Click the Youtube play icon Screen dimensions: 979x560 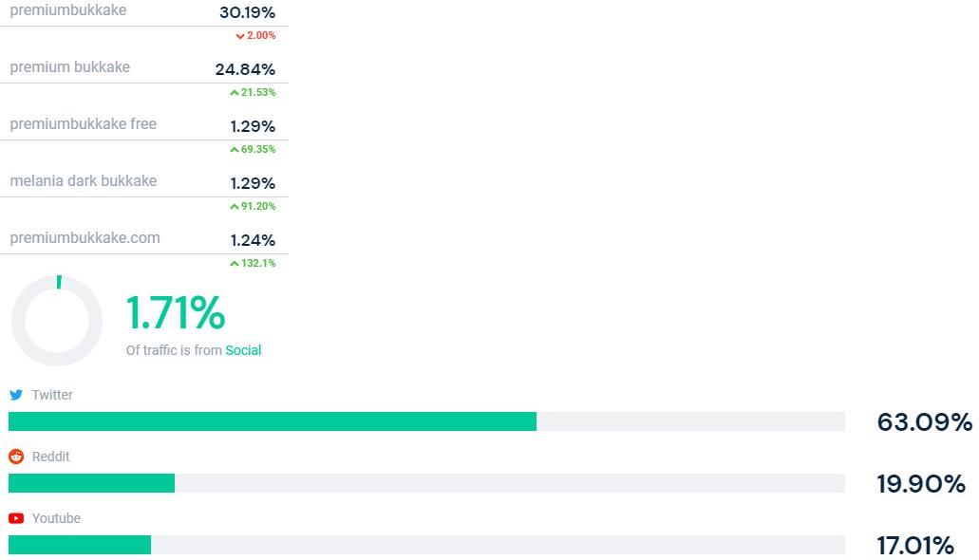[16, 518]
